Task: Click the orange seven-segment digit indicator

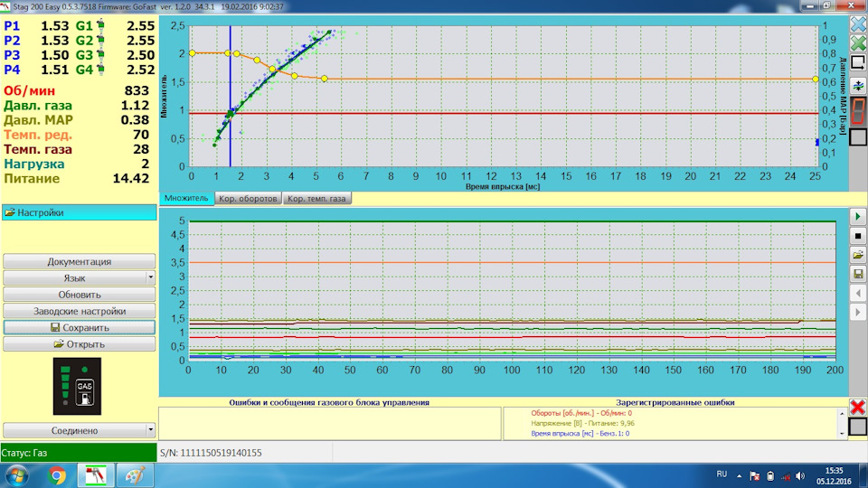Action: click(x=858, y=110)
